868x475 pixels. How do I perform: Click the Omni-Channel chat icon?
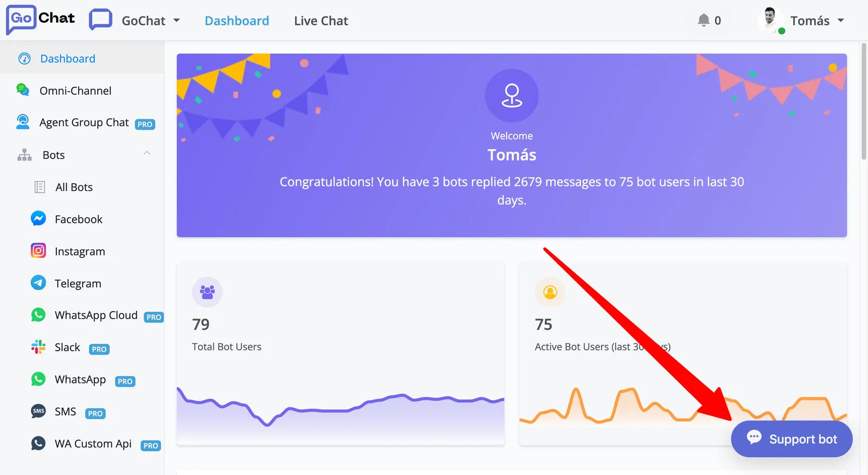coord(23,90)
